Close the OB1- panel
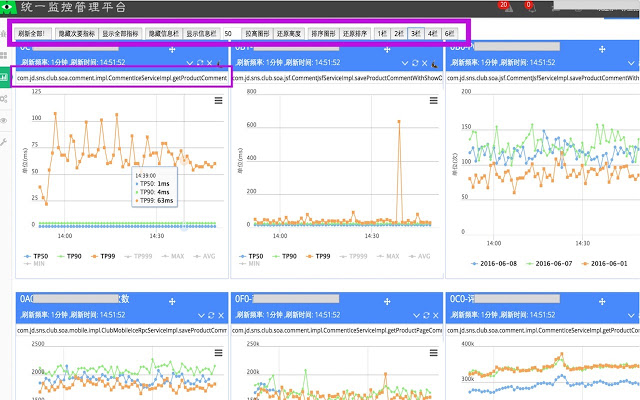Screen dimensions: 640x400 pos(424,63)
